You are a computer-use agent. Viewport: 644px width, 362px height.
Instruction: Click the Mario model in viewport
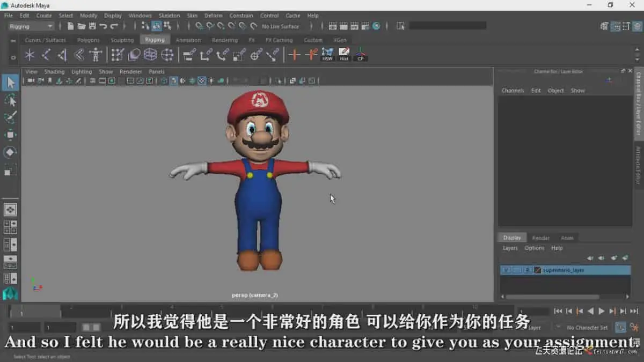tap(258, 182)
